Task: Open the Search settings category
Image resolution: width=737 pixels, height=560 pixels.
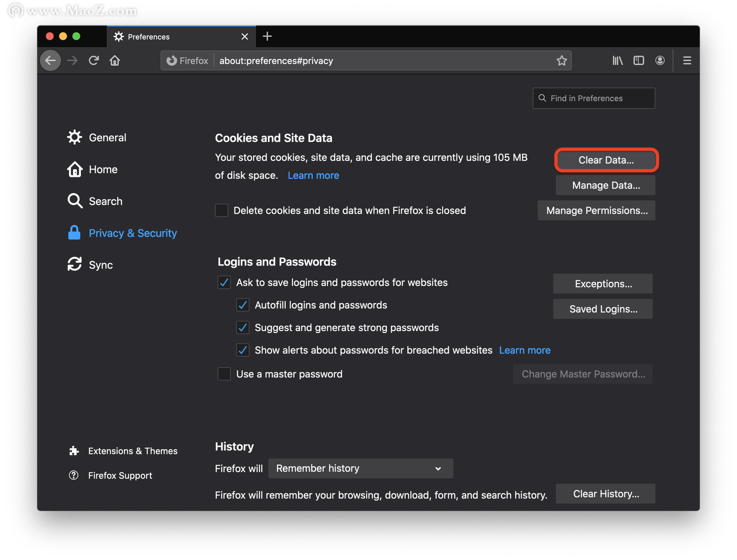Action: pos(94,201)
